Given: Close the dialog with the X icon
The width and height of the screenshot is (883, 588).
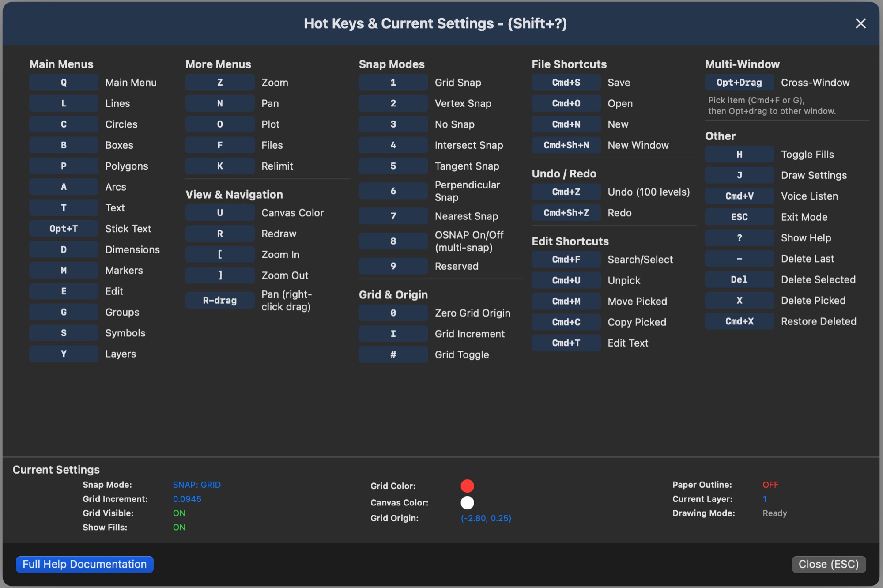Looking at the screenshot, I should pos(860,23).
